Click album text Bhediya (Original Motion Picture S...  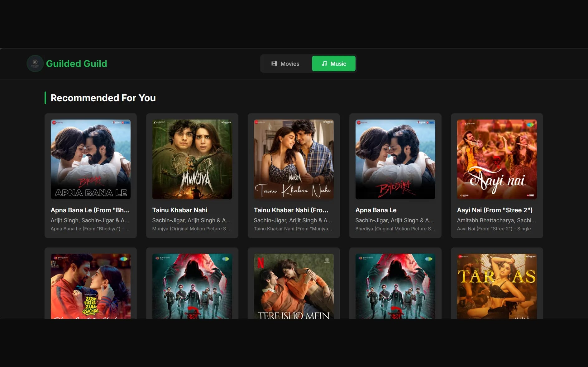pyautogui.click(x=395, y=229)
